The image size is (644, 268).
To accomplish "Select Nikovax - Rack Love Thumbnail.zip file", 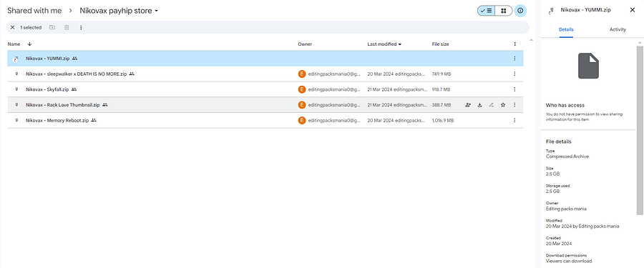I will tap(265, 105).
